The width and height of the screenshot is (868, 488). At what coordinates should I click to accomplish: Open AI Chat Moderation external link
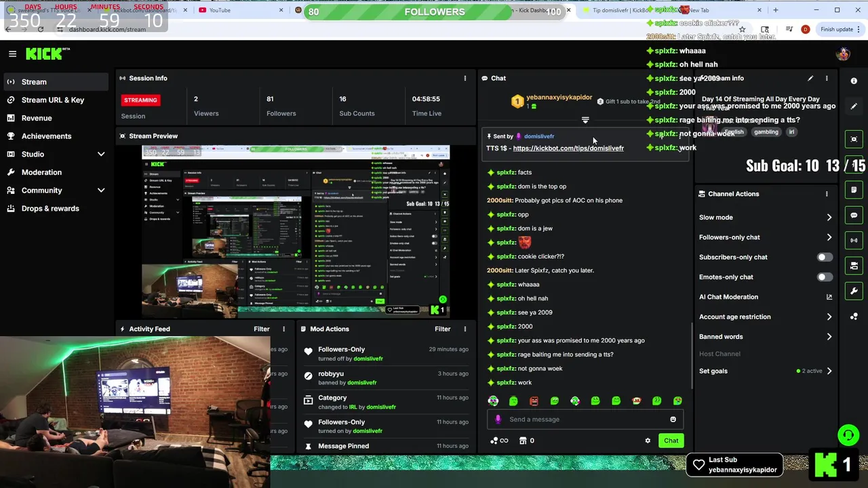[x=829, y=297]
